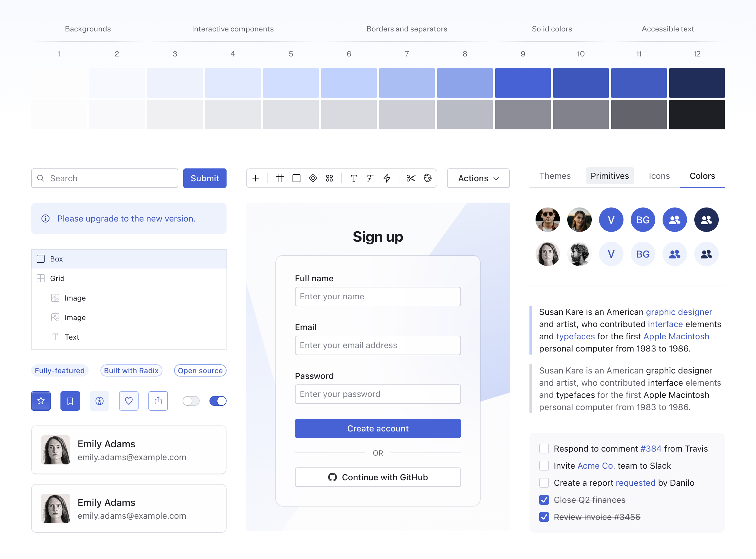Click the lightning bolt toolbar icon
This screenshot has width=756, height=559.
(x=387, y=178)
